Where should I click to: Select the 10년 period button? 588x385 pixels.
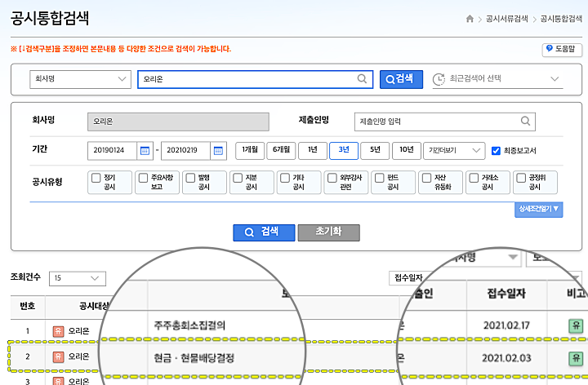(407, 151)
